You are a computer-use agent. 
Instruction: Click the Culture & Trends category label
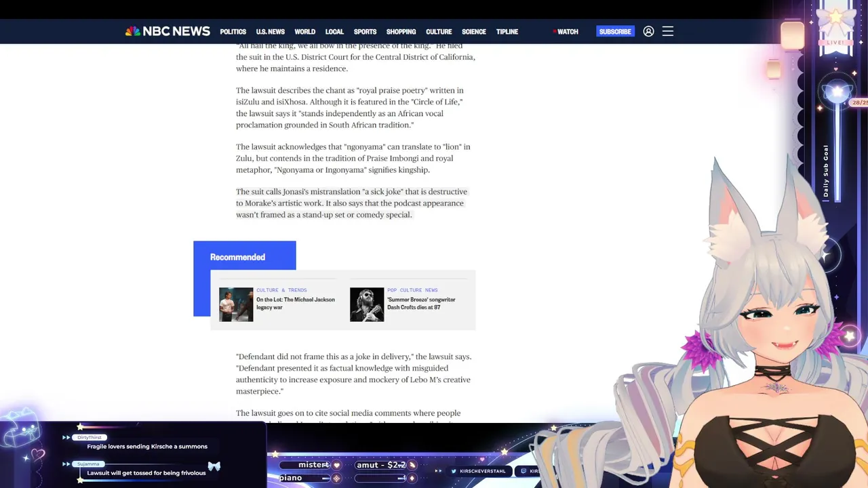pyautogui.click(x=281, y=290)
